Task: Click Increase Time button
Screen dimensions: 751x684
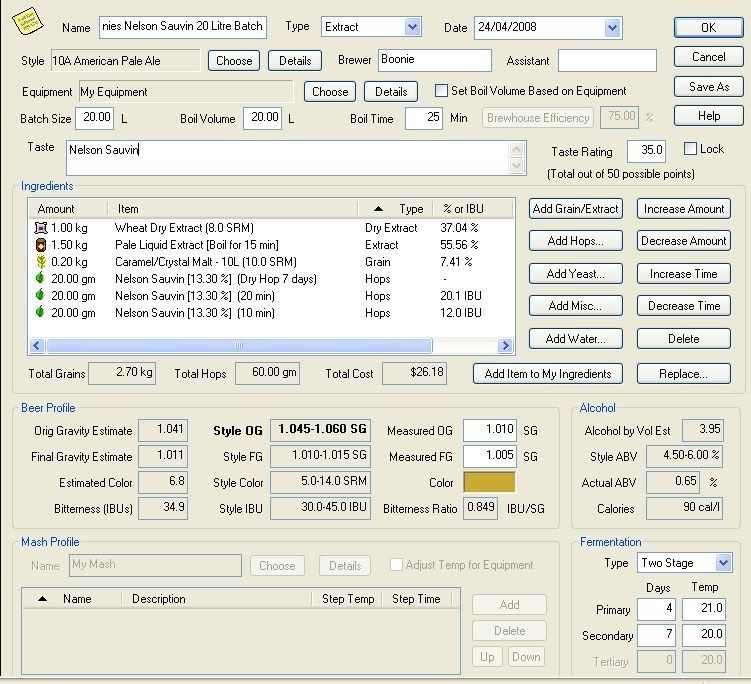Action: point(683,274)
